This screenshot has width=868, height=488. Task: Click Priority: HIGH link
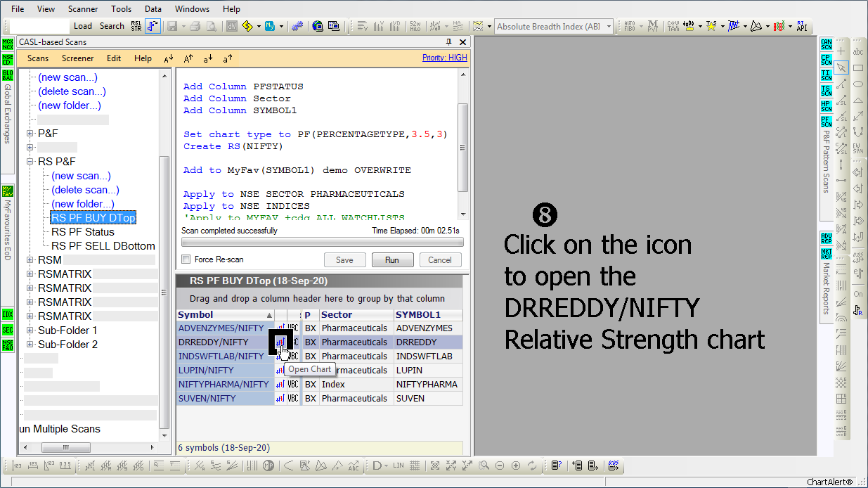445,58
